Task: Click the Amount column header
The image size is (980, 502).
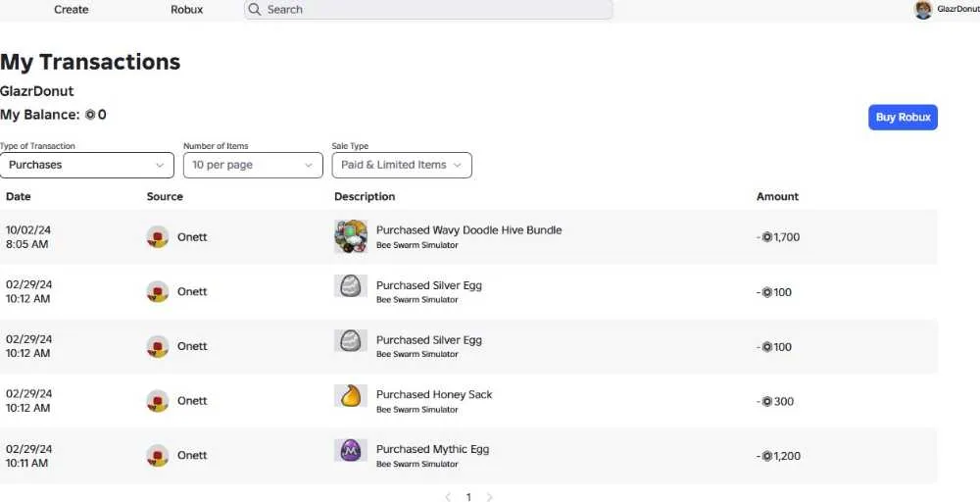Action: tap(777, 196)
